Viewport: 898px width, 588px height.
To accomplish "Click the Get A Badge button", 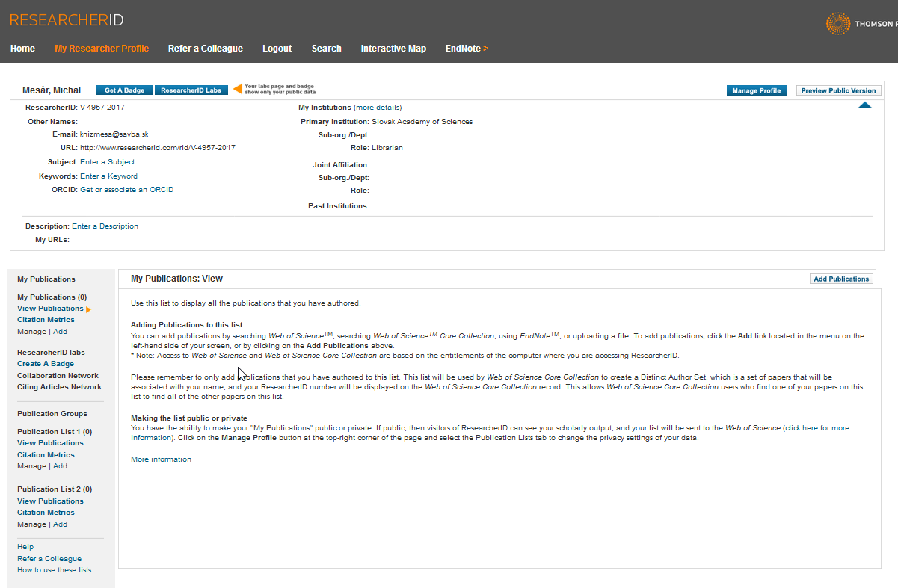I will coord(125,90).
